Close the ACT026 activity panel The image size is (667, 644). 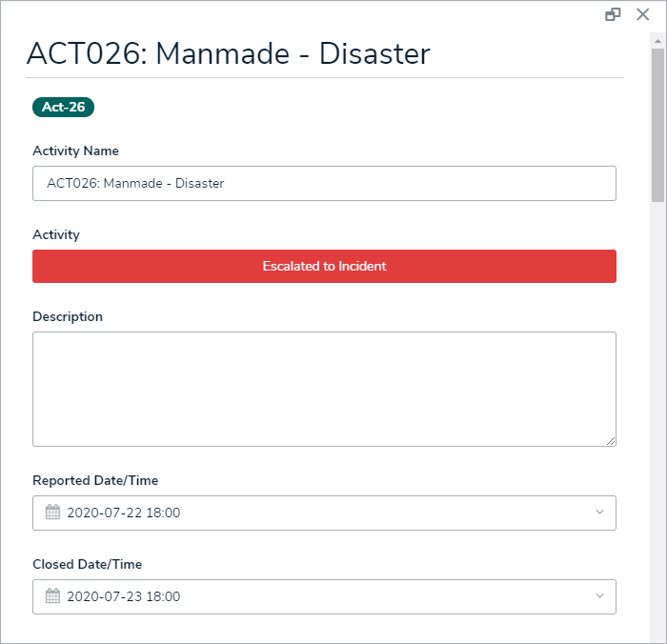pos(642,14)
